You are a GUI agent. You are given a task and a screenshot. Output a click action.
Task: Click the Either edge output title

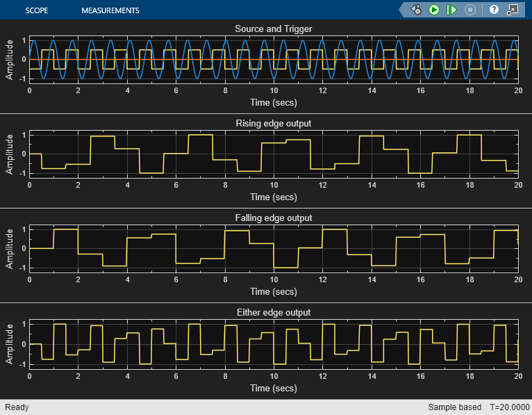[x=274, y=312]
